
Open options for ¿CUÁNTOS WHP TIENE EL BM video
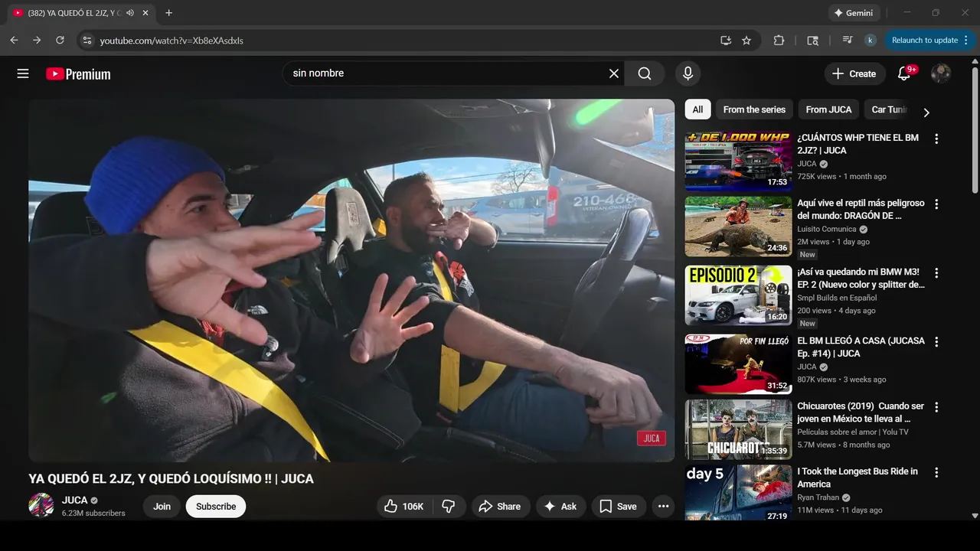point(936,139)
